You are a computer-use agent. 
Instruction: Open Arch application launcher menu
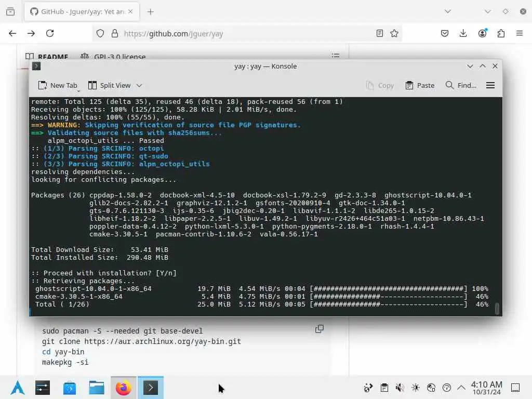point(18,388)
